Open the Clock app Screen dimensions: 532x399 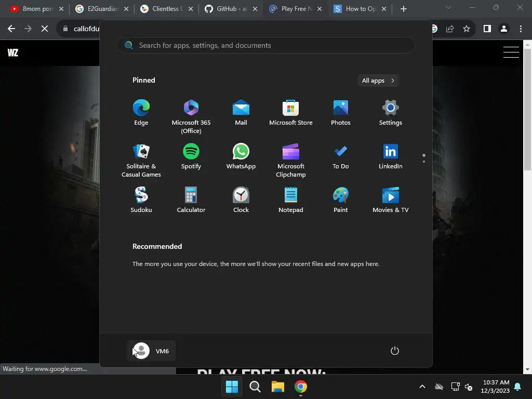pos(241,201)
